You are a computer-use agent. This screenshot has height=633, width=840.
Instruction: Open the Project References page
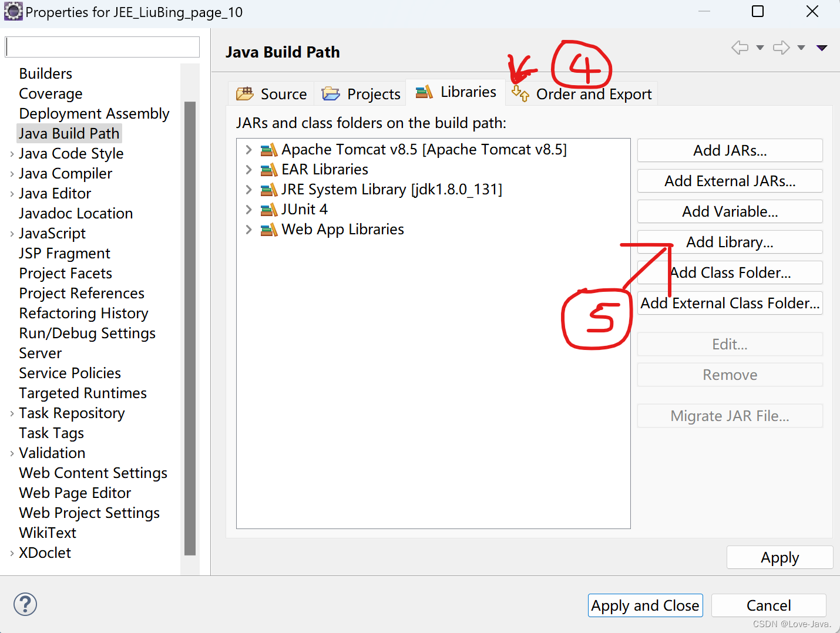click(x=82, y=293)
